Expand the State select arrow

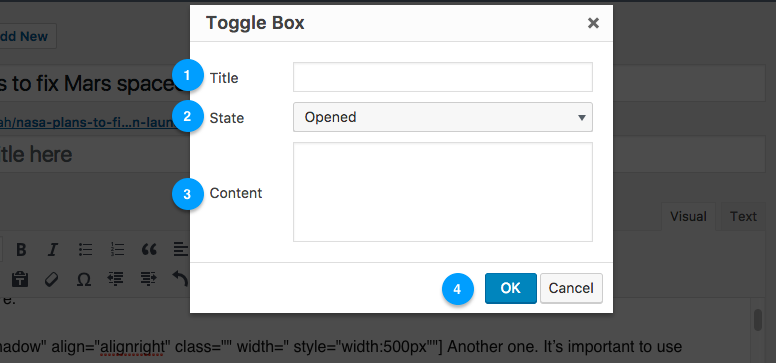click(582, 118)
